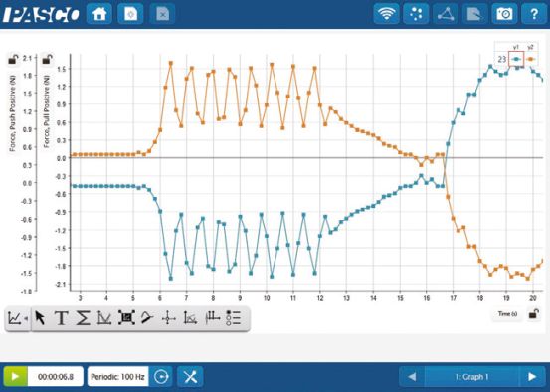Screen dimensions: 550x392
Task: Open the journal pages icon
Action: click(x=475, y=14)
